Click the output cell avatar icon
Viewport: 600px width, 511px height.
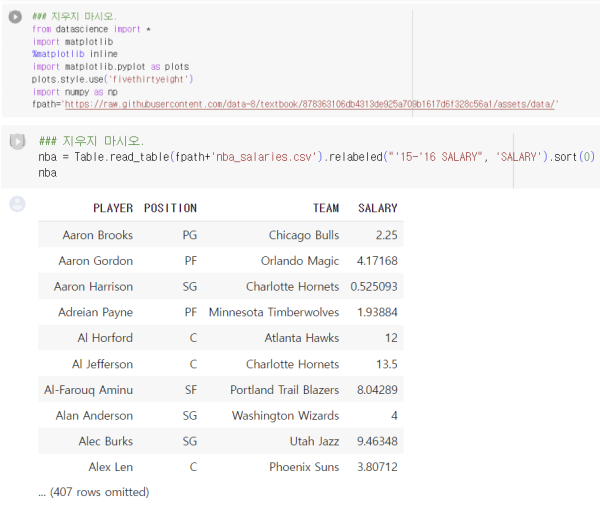17,204
